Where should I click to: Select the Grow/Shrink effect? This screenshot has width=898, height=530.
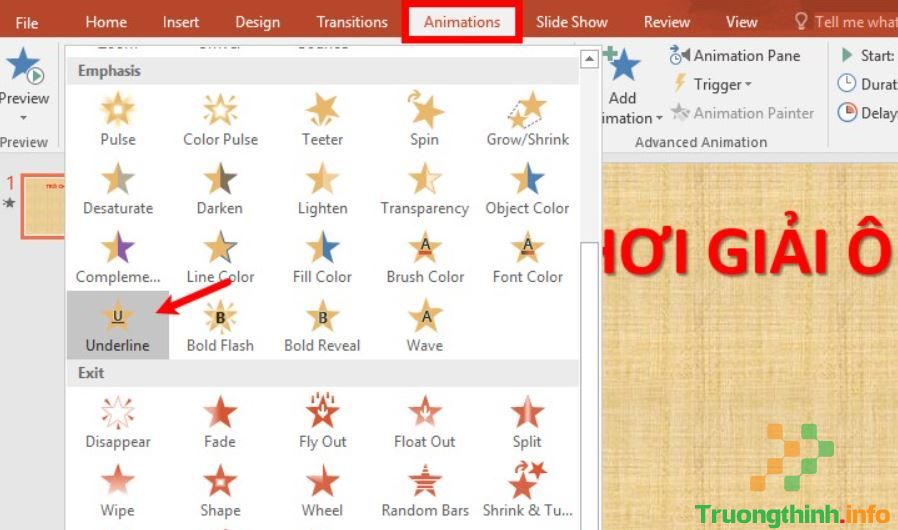coord(527,119)
